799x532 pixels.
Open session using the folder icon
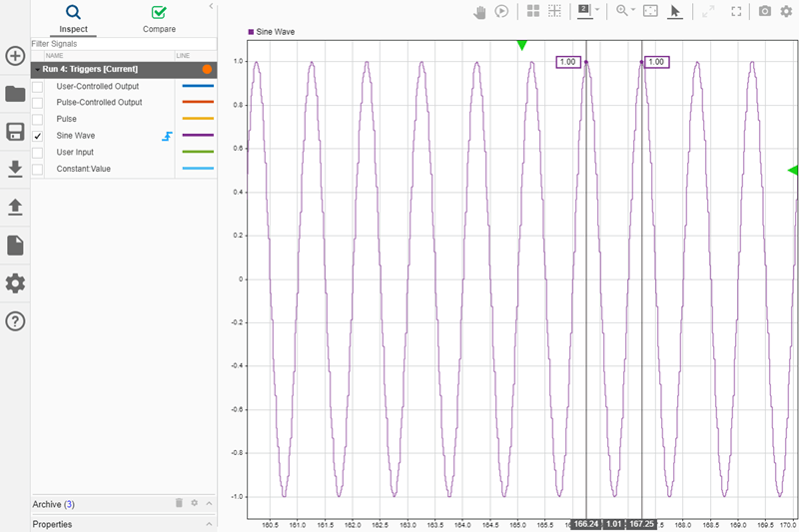[15, 93]
